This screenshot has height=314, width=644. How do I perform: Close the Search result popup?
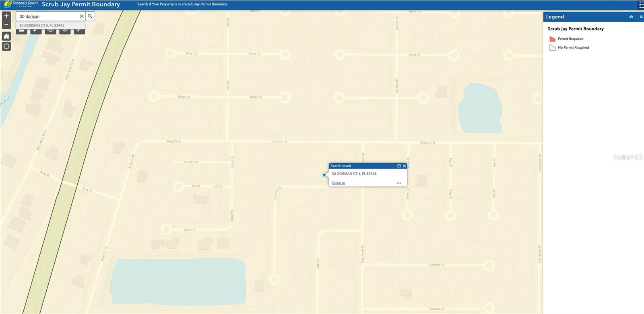[x=405, y=166]
